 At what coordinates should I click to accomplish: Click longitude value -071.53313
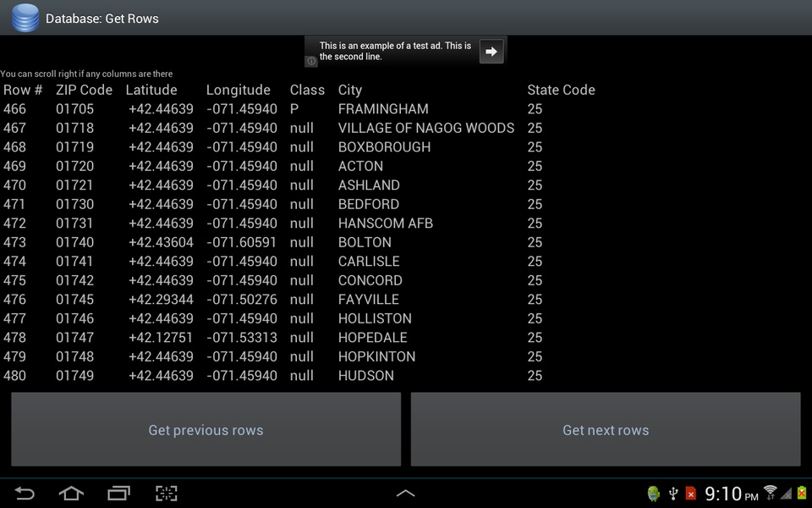pos(242,338)
